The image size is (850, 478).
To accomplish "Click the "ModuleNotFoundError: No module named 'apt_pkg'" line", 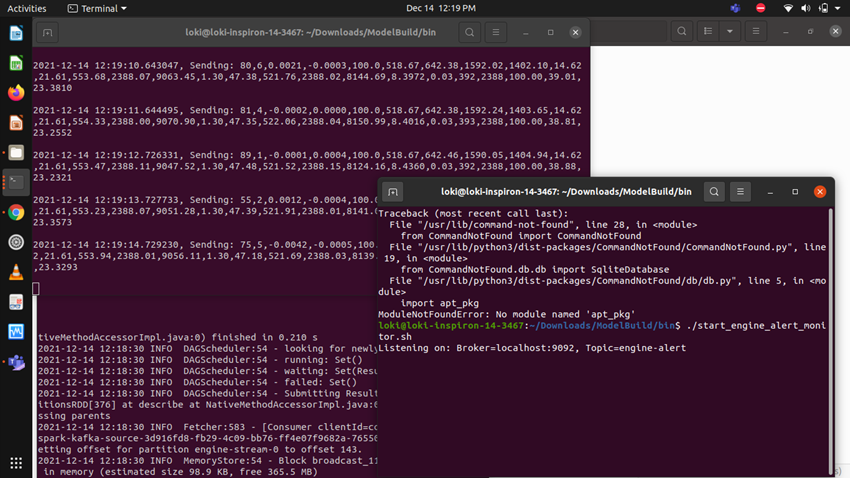I will (x=506, y=314).
